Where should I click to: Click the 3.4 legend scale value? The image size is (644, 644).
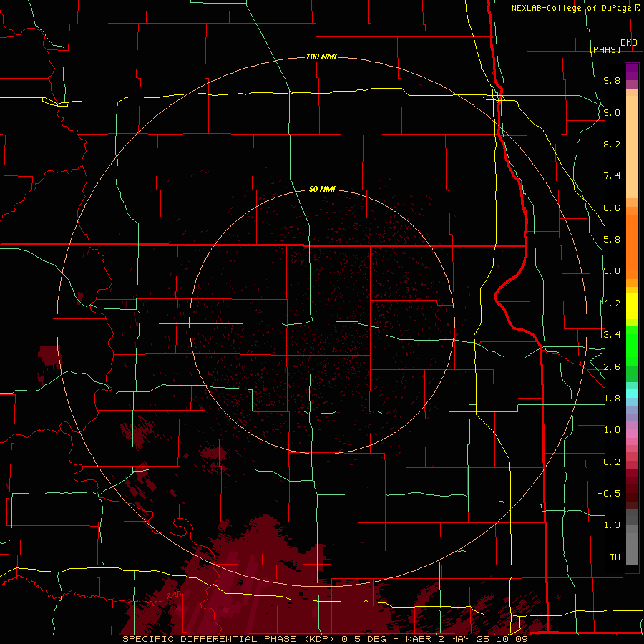tap(612, 335)
